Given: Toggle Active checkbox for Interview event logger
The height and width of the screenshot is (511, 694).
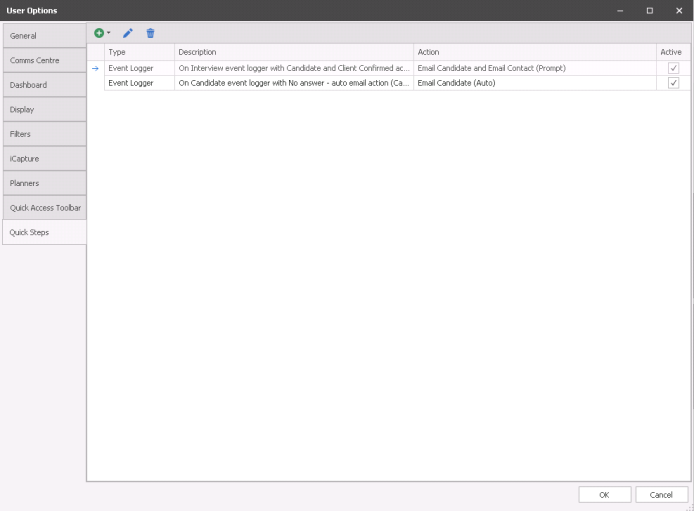Looking at the screenshot, I should [x=673, y=68].
